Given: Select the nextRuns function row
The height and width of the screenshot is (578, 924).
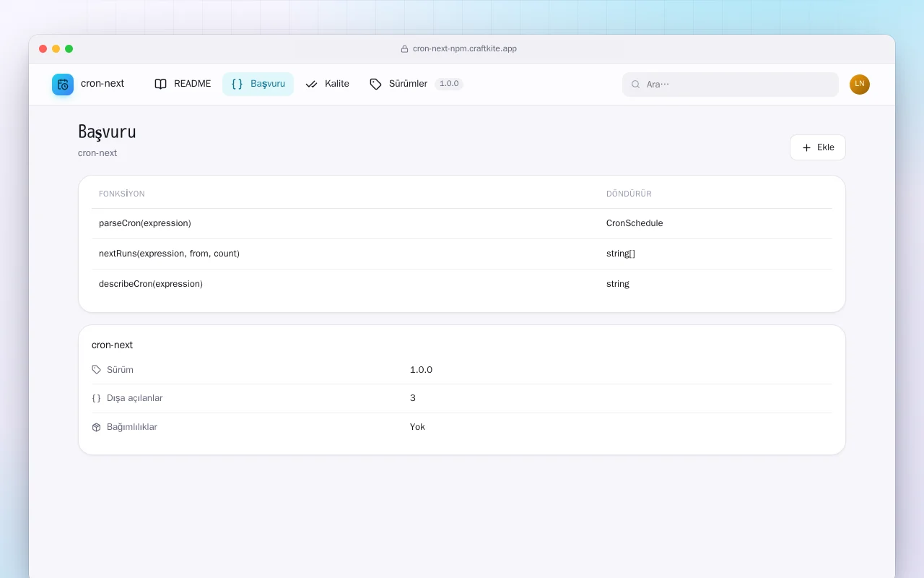Looking at the screenshot, I should (462, 254).
